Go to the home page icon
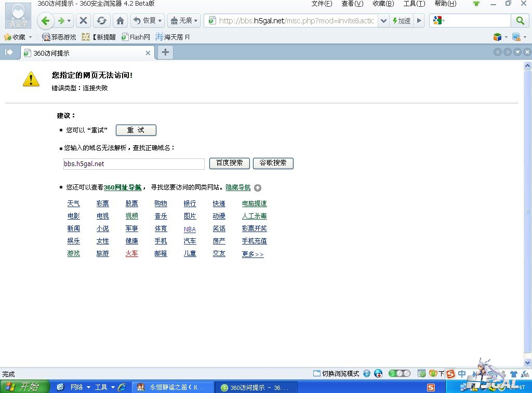 click(x=120, y=21)
